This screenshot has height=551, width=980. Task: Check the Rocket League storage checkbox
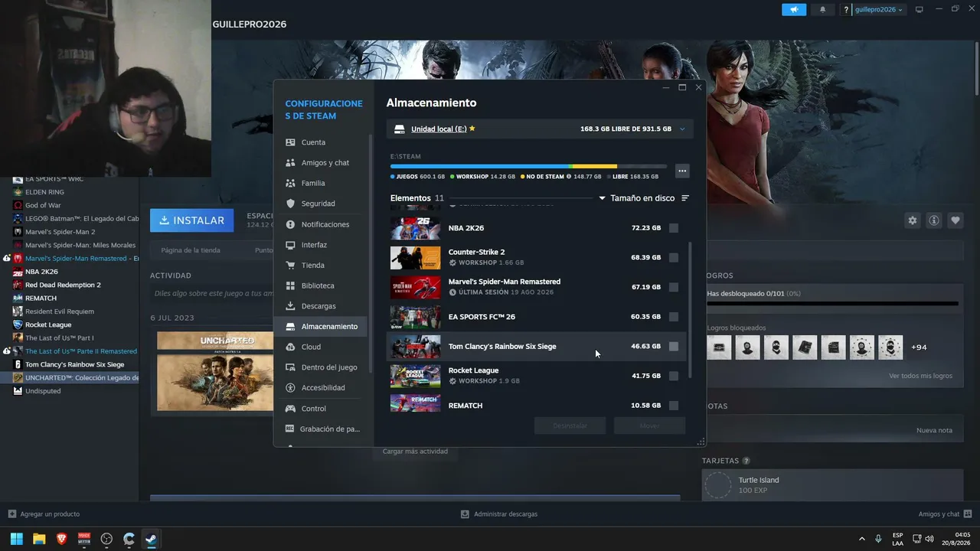pos(674,376)
